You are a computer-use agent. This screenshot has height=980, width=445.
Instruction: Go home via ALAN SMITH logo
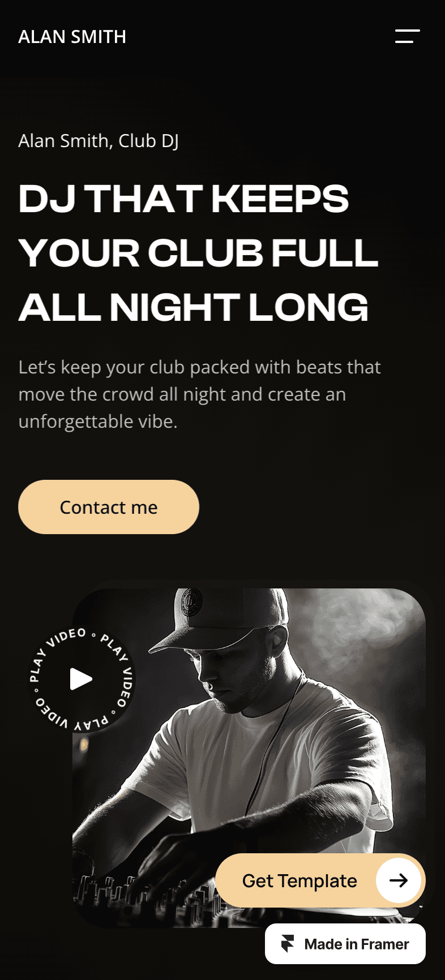click(72, 37)
